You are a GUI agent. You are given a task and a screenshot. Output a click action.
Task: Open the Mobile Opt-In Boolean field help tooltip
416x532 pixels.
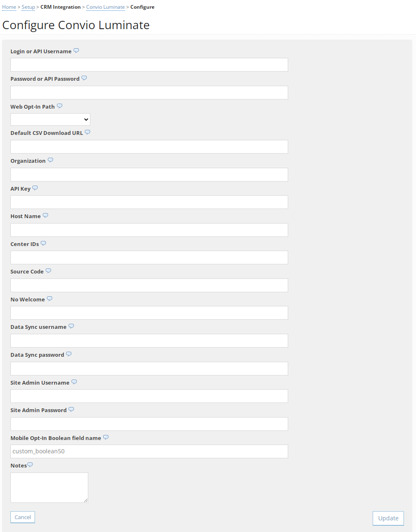(106, 437)
